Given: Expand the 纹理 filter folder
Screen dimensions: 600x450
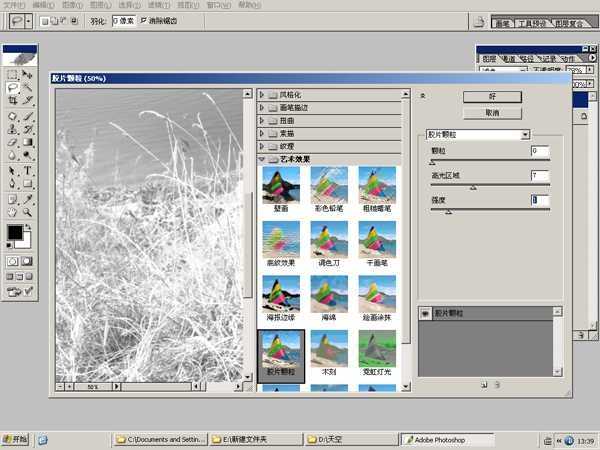Looking at the screenshot, I should click(263, 146).
